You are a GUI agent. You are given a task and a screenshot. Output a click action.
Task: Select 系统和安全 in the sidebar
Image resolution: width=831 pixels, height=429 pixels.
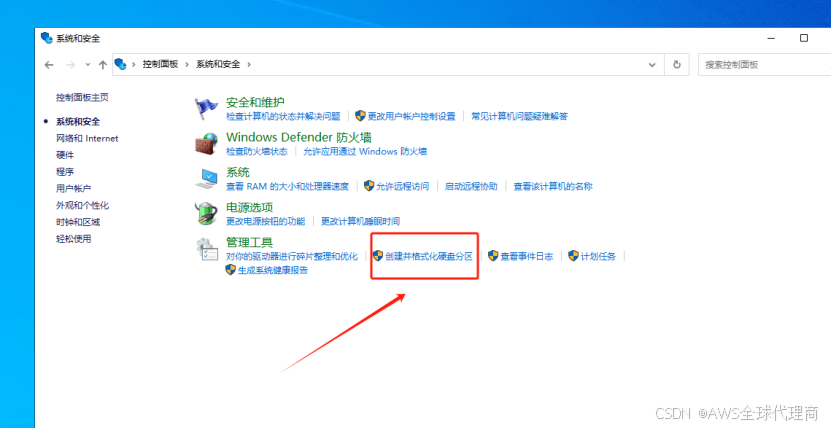tap(78, 121)
